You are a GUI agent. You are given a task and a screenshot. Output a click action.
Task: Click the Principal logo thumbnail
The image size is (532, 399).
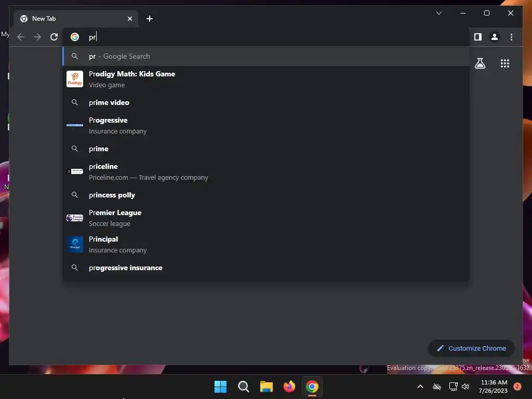coord(75,244)
